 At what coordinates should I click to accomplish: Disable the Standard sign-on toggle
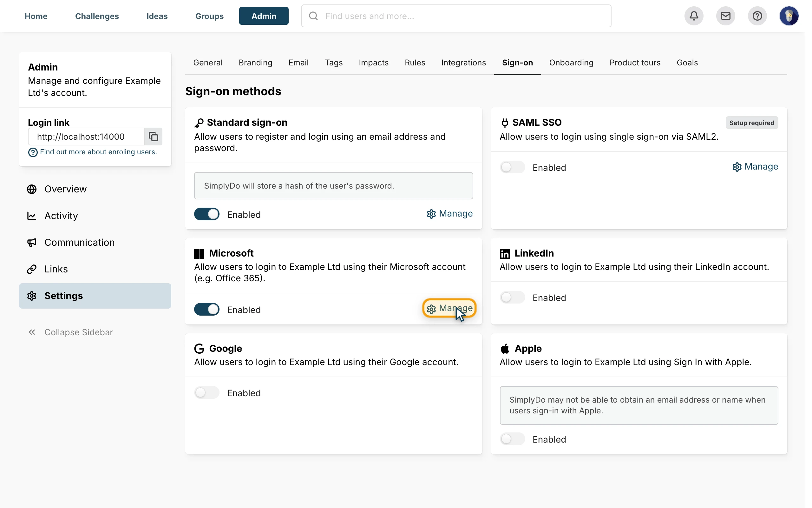tap(207, 214)
